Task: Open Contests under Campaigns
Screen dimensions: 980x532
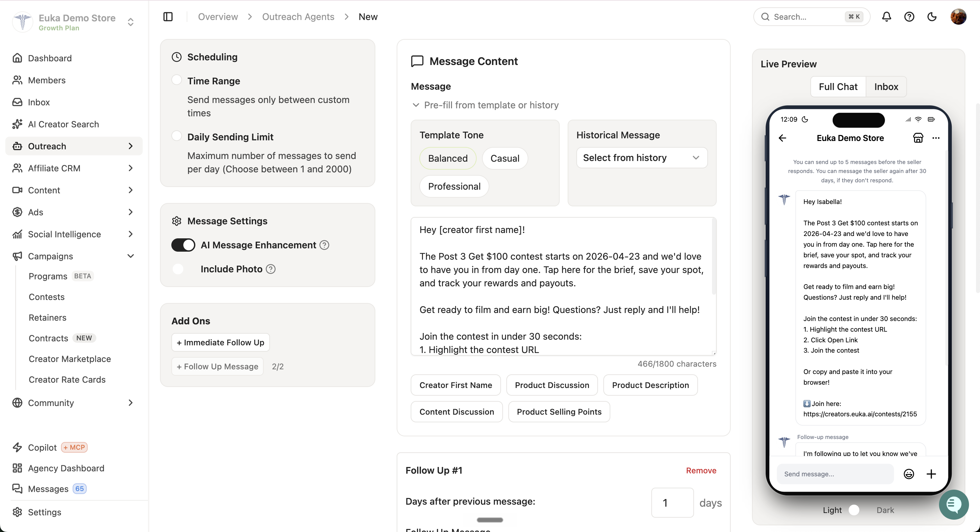Action: [x=46, y=297]
